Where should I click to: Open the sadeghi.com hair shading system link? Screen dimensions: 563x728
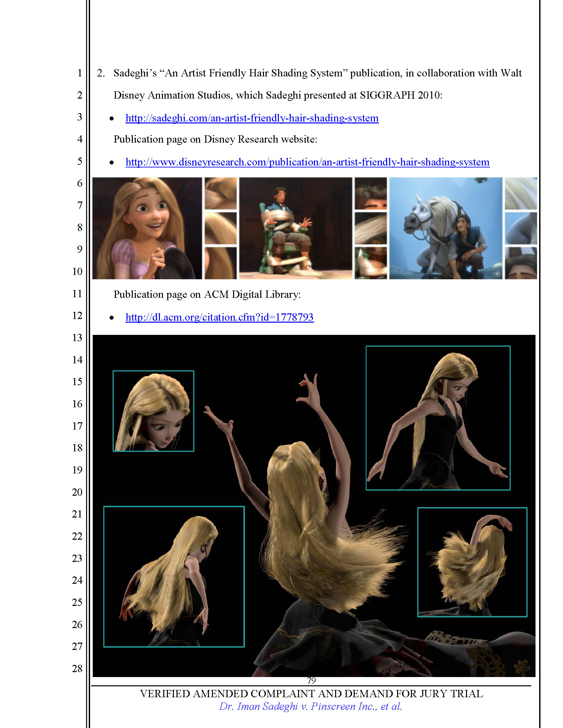click(x=252, y=118)
